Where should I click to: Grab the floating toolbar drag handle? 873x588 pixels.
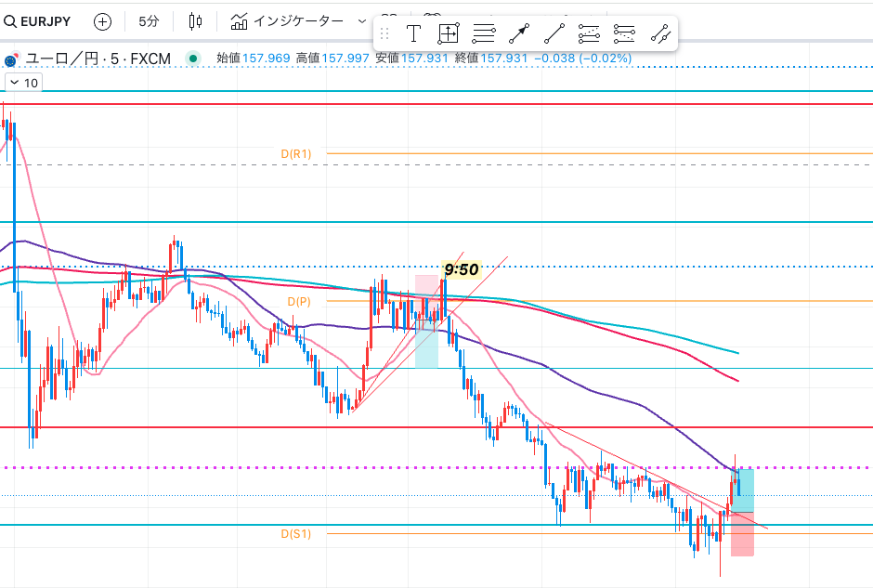tap(384, 34)
